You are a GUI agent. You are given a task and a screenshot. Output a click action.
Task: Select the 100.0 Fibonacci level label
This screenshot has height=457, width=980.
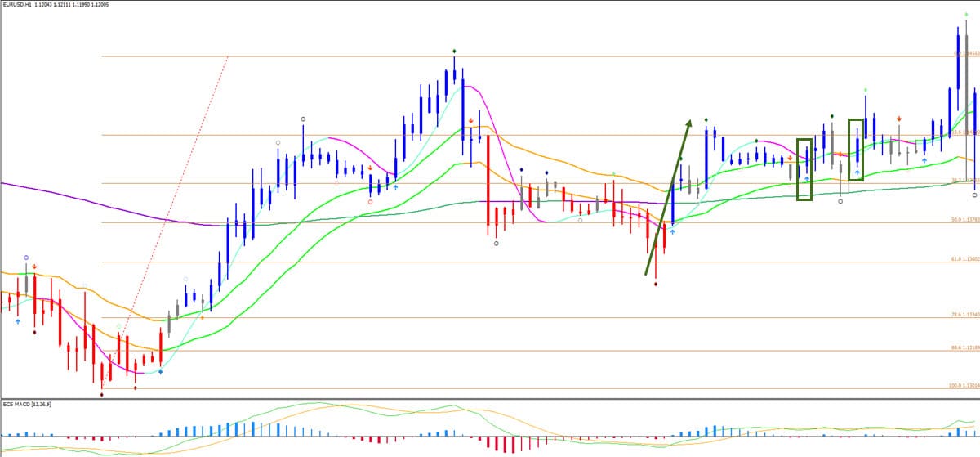[964, 384]
